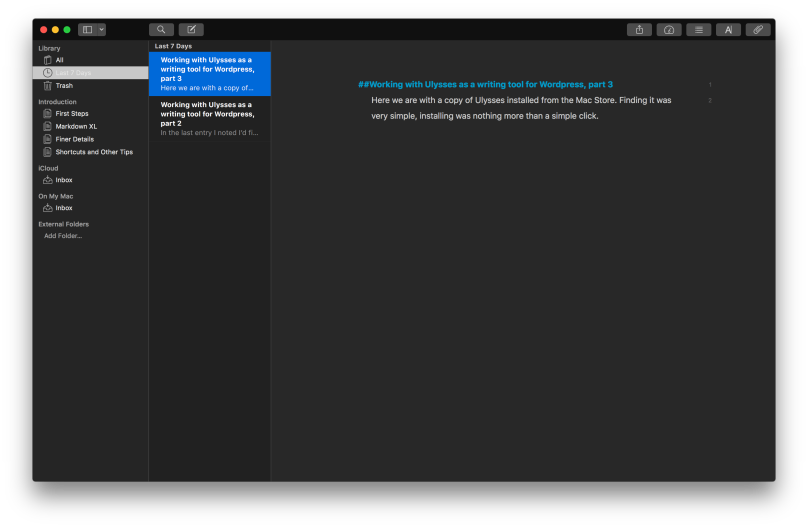Select All in Library
Image resolution: width=808 pixels, height=528 pixels.
point(90,60)
